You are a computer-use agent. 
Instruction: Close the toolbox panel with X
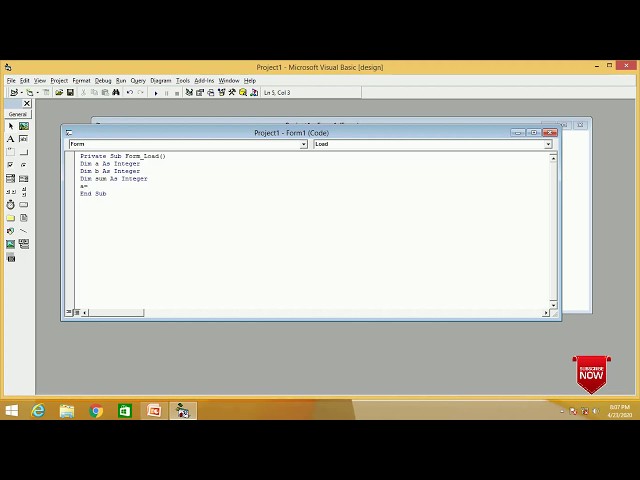(27, 104)
